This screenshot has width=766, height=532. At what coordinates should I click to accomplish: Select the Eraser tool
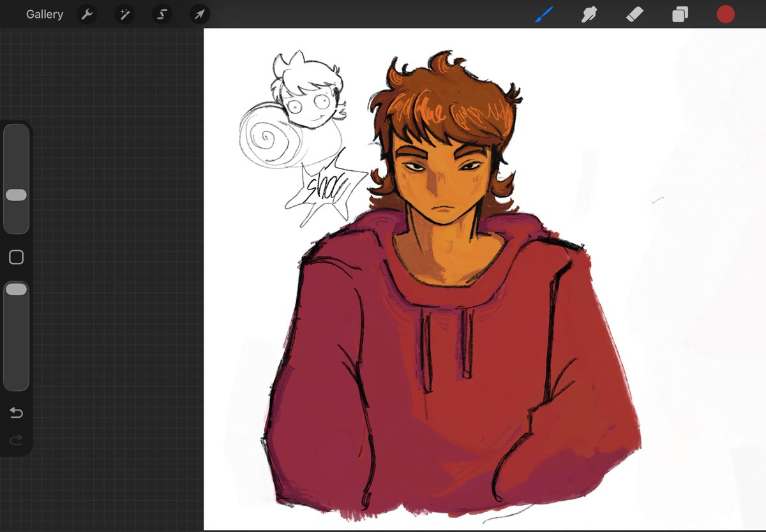pos(635,14)
